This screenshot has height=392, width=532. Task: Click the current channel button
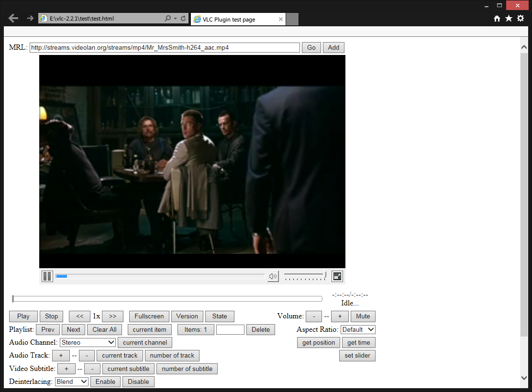point(145,342)
